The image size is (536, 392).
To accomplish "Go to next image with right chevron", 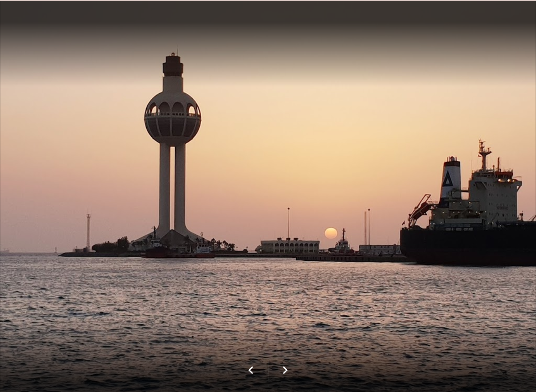I will click(285, 370).
